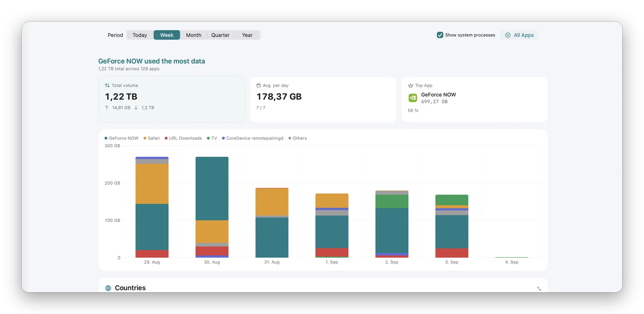Viewport: 644px width, 314px height.
Task: Open the All Apps filter
Action: coord(519,35)
